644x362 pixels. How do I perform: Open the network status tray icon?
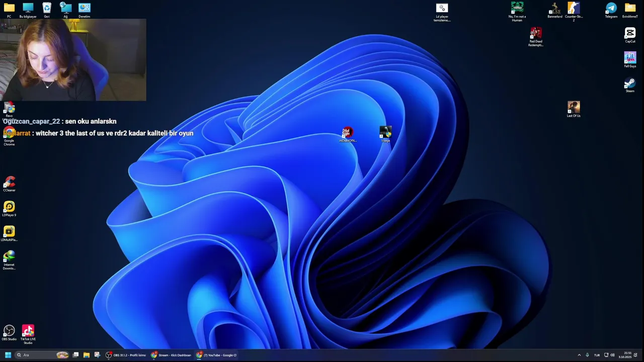click(606, 355)
